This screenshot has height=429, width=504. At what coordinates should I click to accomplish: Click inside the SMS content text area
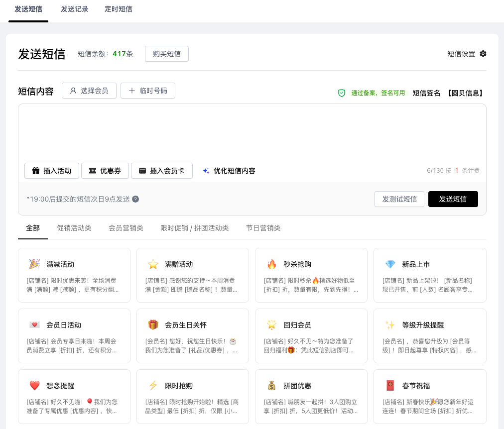pos(252,132)
